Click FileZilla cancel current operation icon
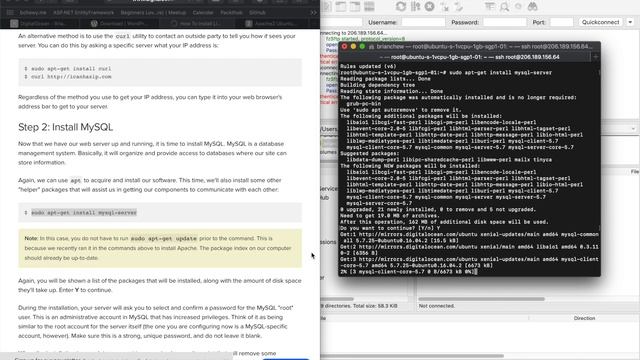This screenshot has height=360, width=640. click(429, 6)
